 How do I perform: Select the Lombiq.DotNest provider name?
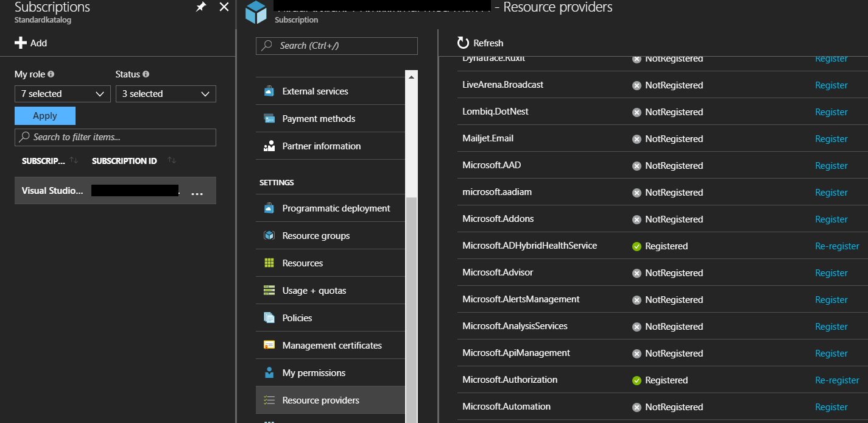(x=495, y=112)
